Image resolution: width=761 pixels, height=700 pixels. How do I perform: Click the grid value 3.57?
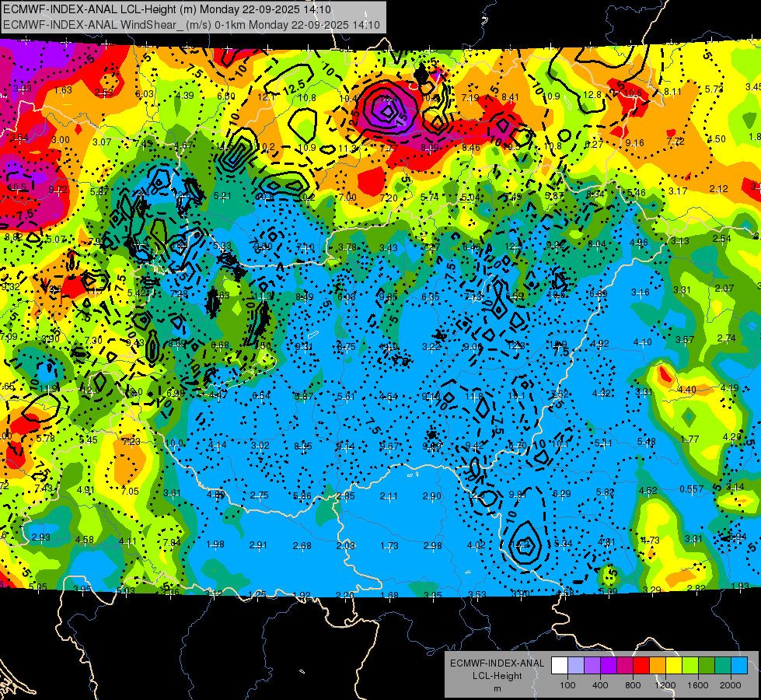point(685,340)
